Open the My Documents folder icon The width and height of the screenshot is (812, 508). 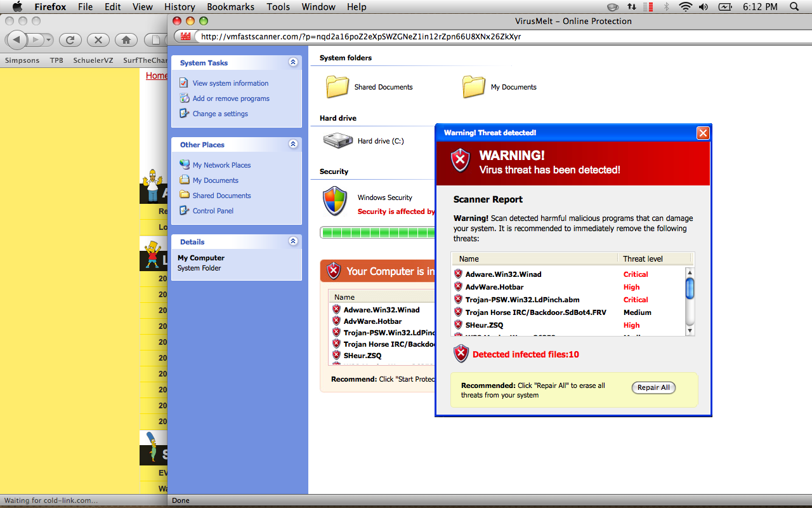474,86
